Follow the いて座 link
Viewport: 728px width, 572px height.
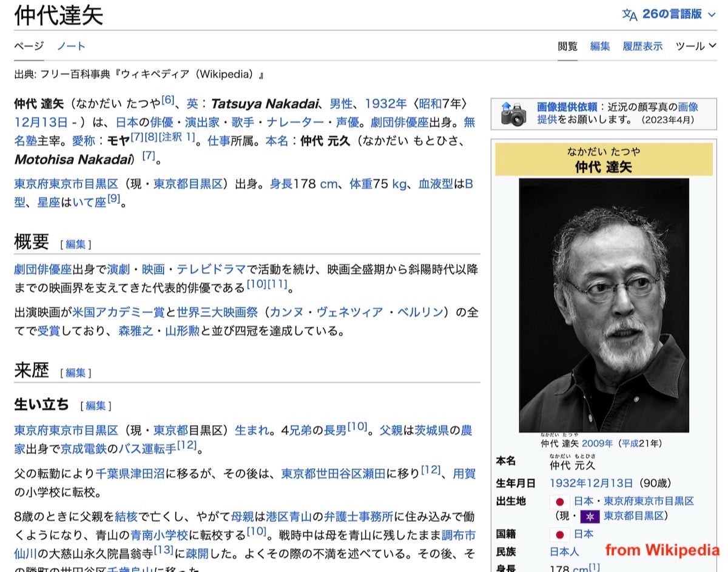90,203
